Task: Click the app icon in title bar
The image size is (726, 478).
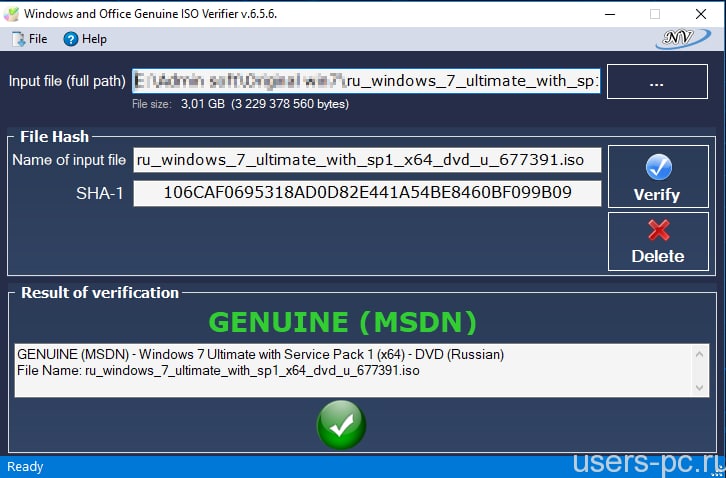Action: pyautogui.click(x=11, y=14)
